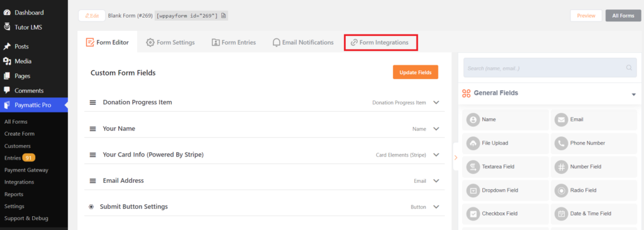Open the Form Settings tab
Image resolution: width=644 pixels, height=230 pixels.
pos(170,42)
